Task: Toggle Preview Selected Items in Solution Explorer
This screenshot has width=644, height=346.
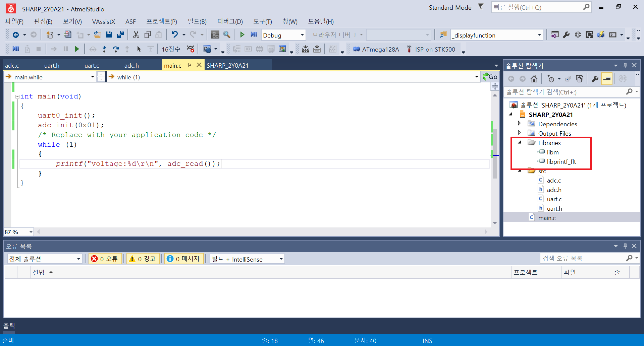Action: 607,79
